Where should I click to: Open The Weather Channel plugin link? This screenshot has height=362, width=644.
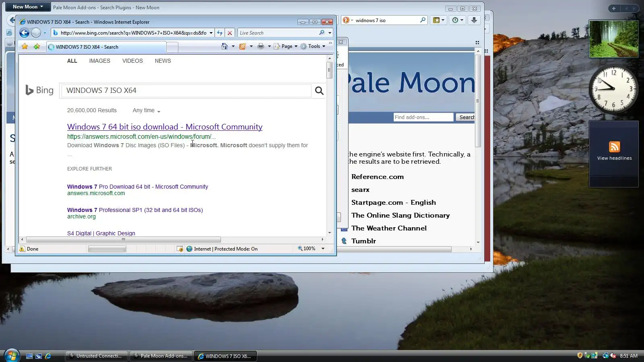389,228
